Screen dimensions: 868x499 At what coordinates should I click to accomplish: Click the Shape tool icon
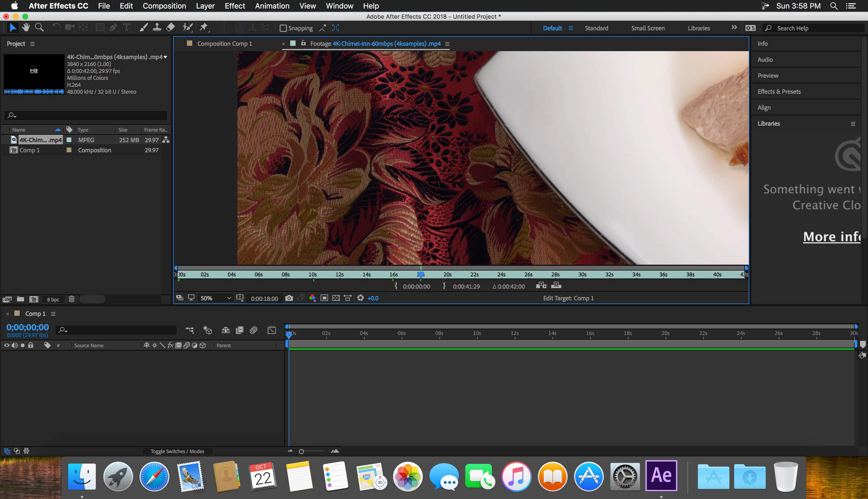tap(100, 28)
